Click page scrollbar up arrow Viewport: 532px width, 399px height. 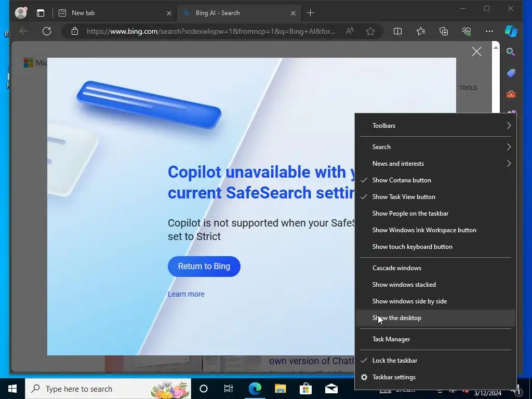tap(496, 47)
